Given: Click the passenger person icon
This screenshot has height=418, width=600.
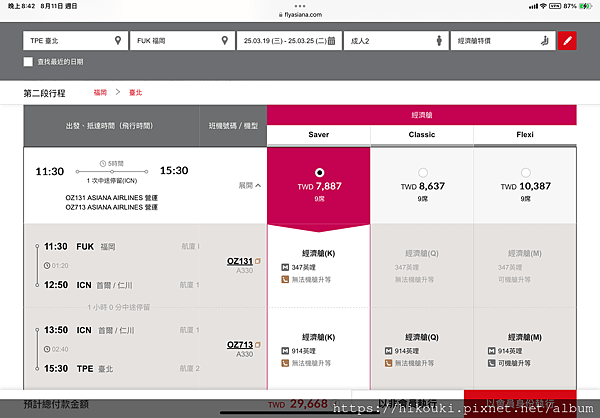Looking at the screenshot, I should tap(439, 41).
